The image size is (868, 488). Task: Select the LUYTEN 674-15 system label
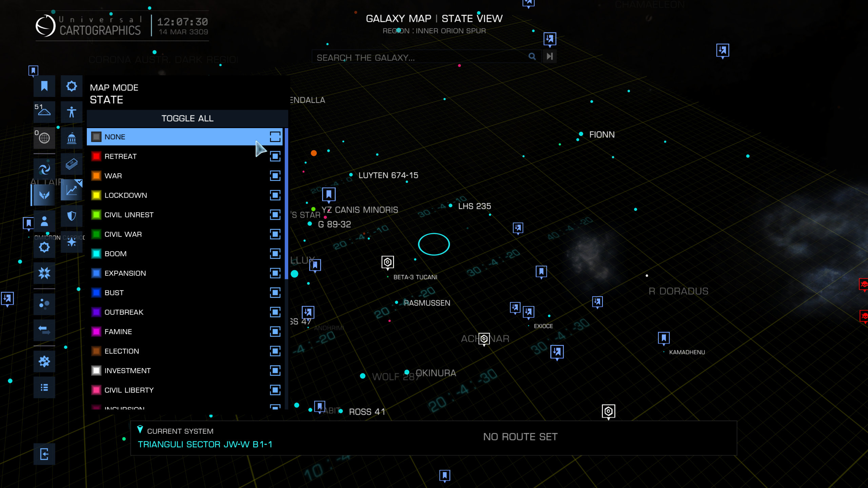(x=388, y=175)
